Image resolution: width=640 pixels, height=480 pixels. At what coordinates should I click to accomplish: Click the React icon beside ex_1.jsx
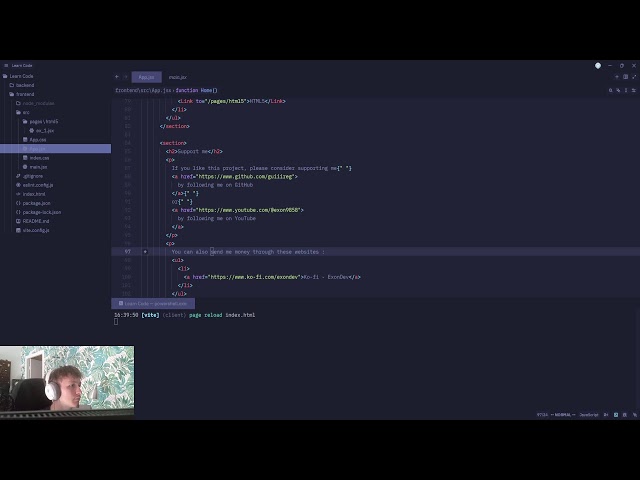click(x=31, y=131)
